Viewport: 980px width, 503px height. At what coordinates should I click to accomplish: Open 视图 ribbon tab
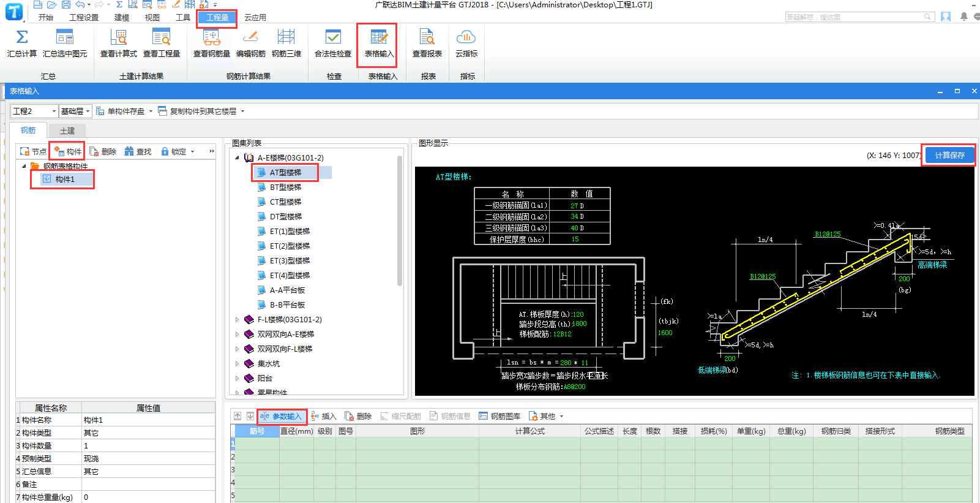tap(152, 17)
